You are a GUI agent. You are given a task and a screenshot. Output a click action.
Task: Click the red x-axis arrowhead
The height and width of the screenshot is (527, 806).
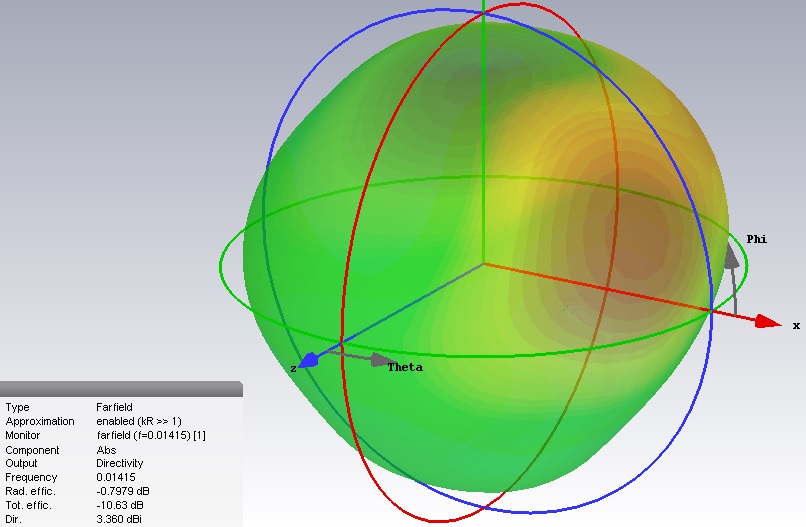(x=768, y=322)
